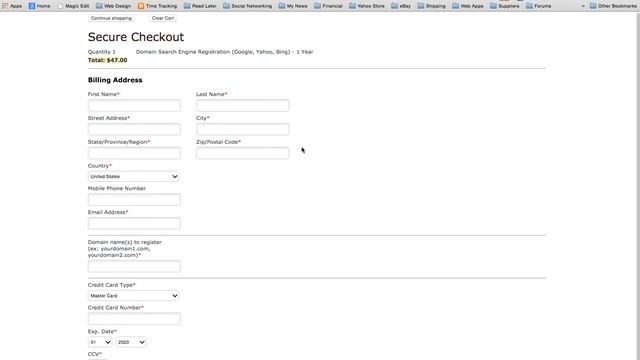Viewport: 640px width, 360px height.
Task: Click the Secure Checkout heading
Action: (136, 37)
